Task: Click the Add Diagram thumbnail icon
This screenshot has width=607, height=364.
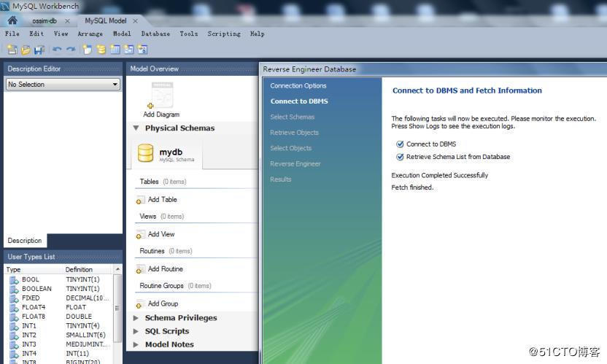Action: tap(161, 96)
